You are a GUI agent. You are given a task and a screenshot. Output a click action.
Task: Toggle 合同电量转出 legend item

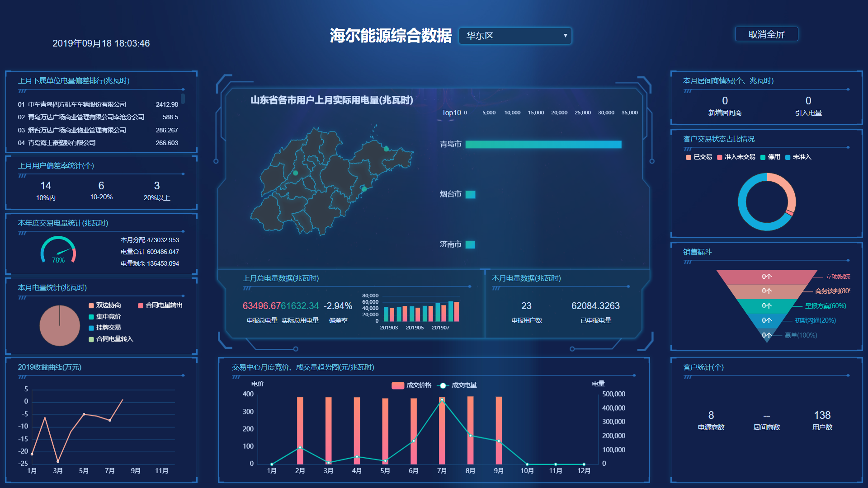click(x=160, y=305)
